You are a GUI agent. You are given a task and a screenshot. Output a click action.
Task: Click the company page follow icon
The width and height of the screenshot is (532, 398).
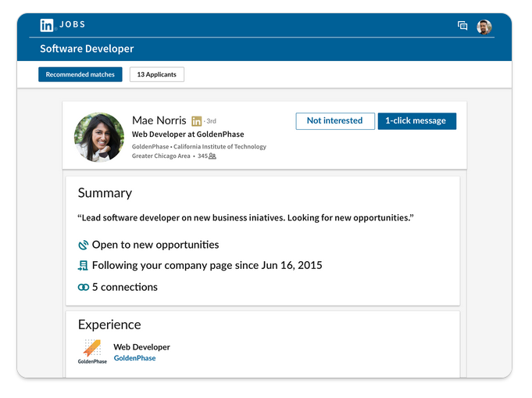[x=83, y=266]
